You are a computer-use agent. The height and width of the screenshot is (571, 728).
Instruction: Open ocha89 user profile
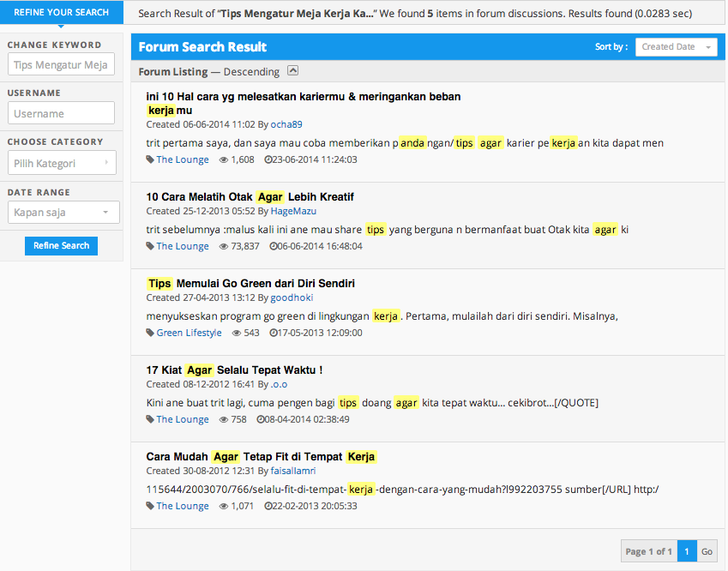(286, 124)
